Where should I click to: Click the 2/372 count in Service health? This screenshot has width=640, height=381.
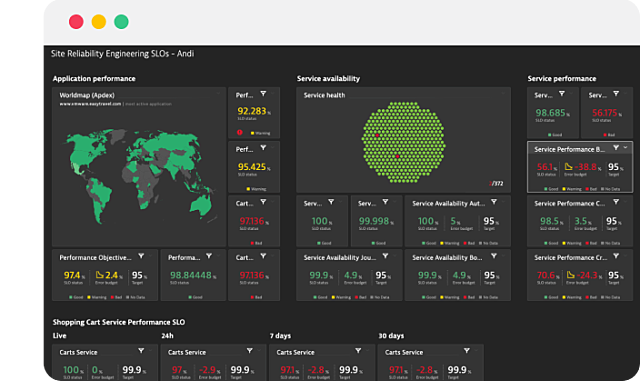[x=496, y=184]
